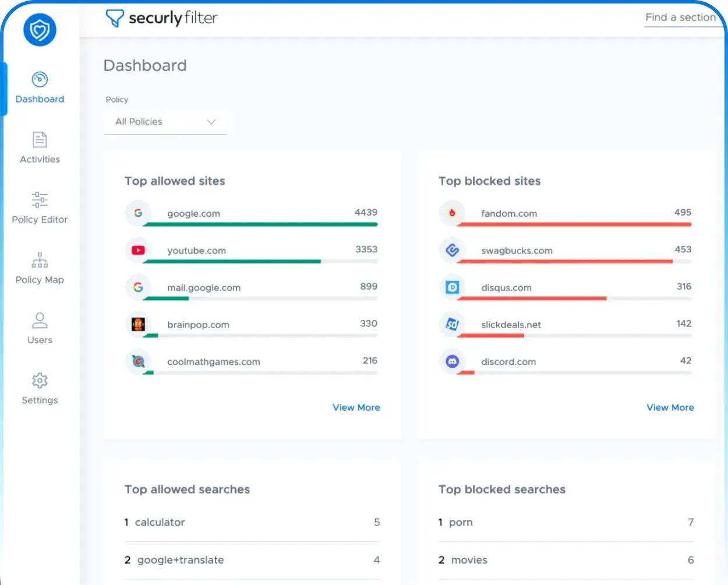Click the 3353 count for youtube.com
Viewport: 728px width, 585px height.
(x=366, y=249)
